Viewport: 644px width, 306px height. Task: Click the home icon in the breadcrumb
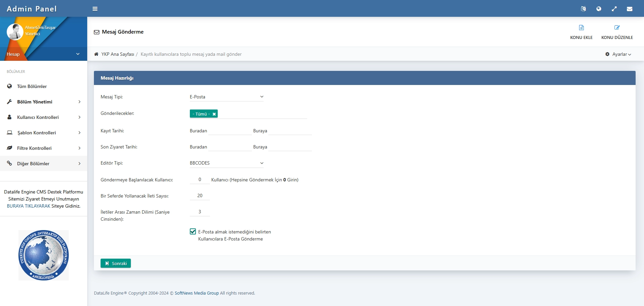[96, 54]
